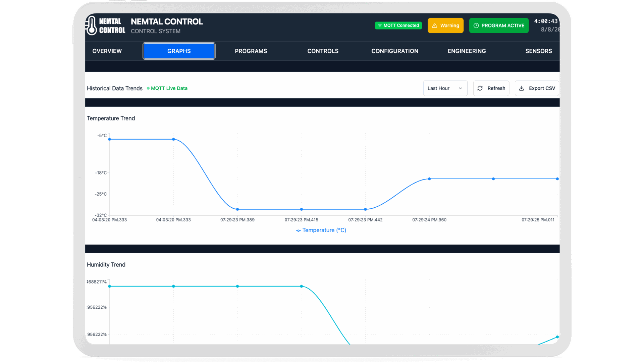The width and height of the screenshot is (644, 362).
Task: Select the Configuration tab
Action: click(394, 51)
